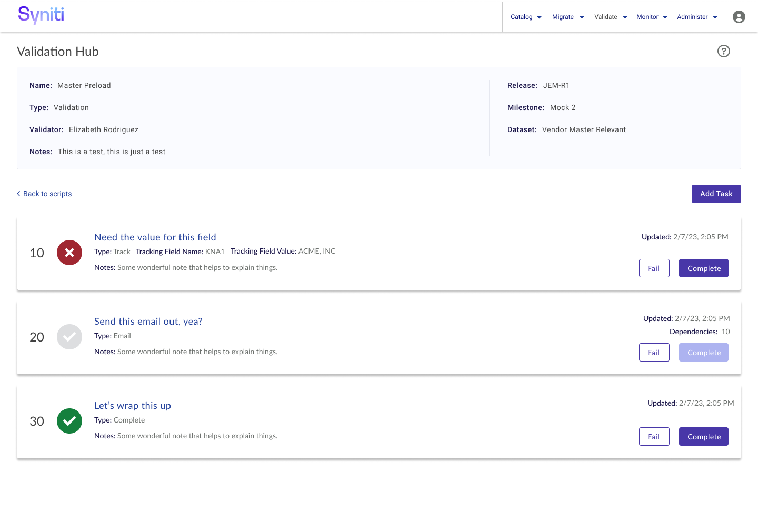Toggle the disabled Complete button on task 20

tap(703, 352)
